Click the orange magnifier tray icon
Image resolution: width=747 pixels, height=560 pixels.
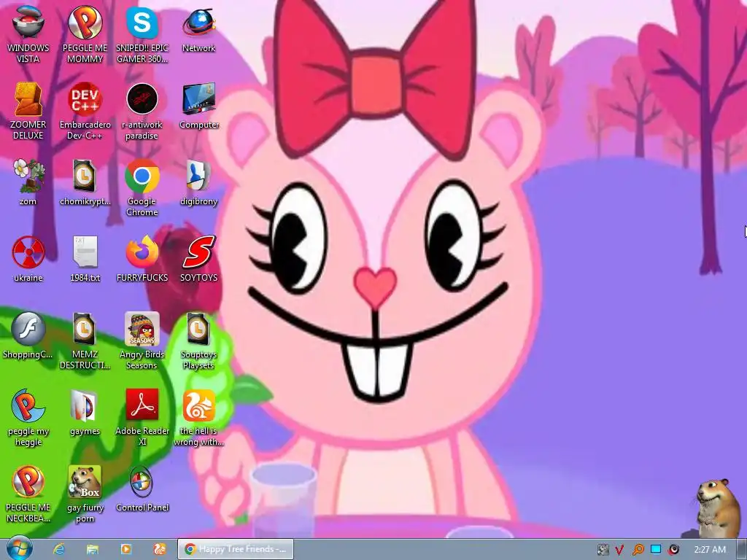pos(638,550)
